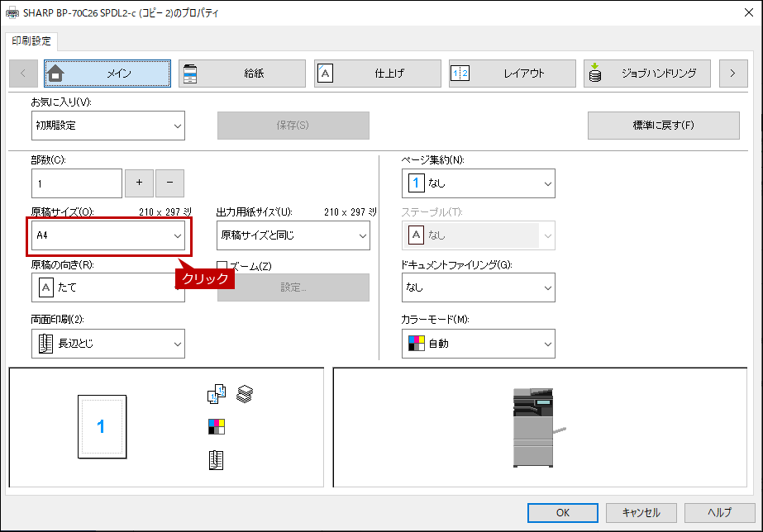763x532 pixels.
Task: Open help with ヘルプ button
Action: pos(720,513)
